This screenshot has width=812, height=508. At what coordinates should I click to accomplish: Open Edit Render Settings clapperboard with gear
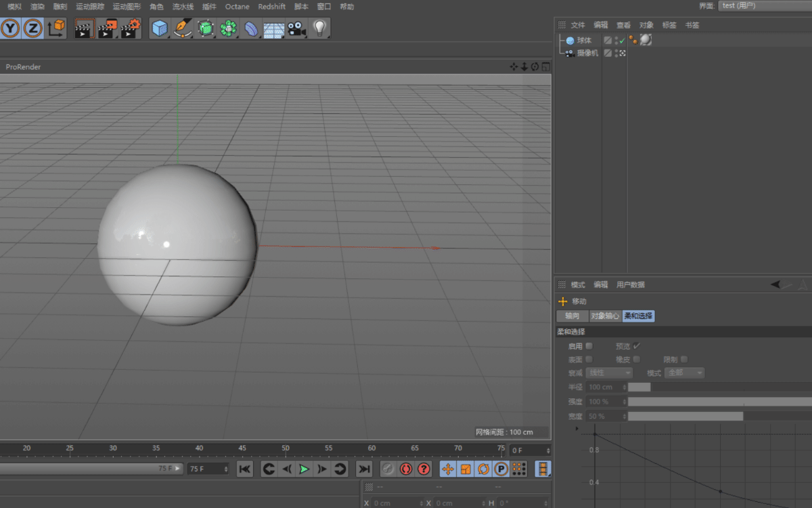pyautogui.click(x=130, y=28)
